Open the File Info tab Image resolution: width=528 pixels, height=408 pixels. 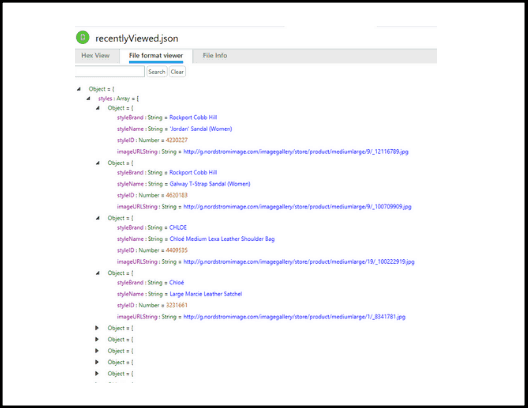(215, 56)
